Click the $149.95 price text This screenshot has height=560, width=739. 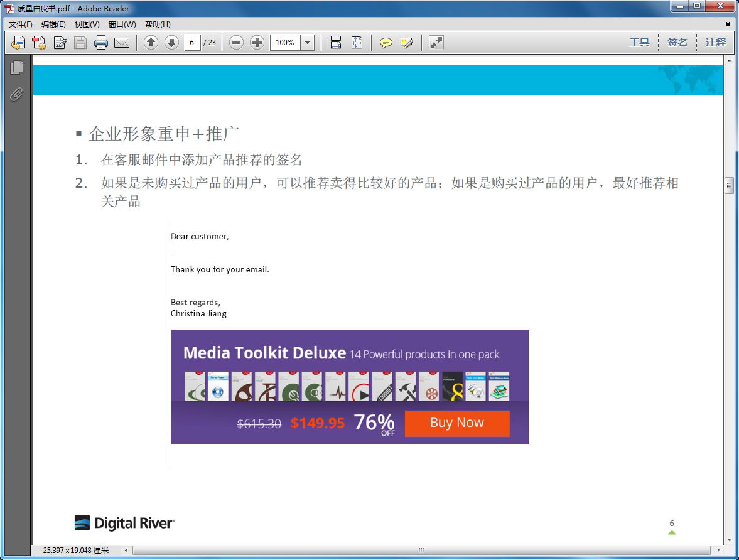click(317, 423)
